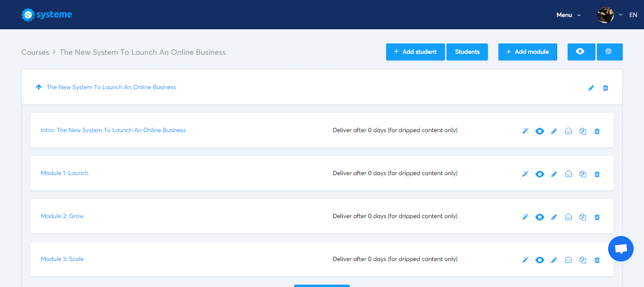Viewport: 644px width, 287px height.
Task: Click the envelope icon for Module 2: Grow
Action: 569,217
